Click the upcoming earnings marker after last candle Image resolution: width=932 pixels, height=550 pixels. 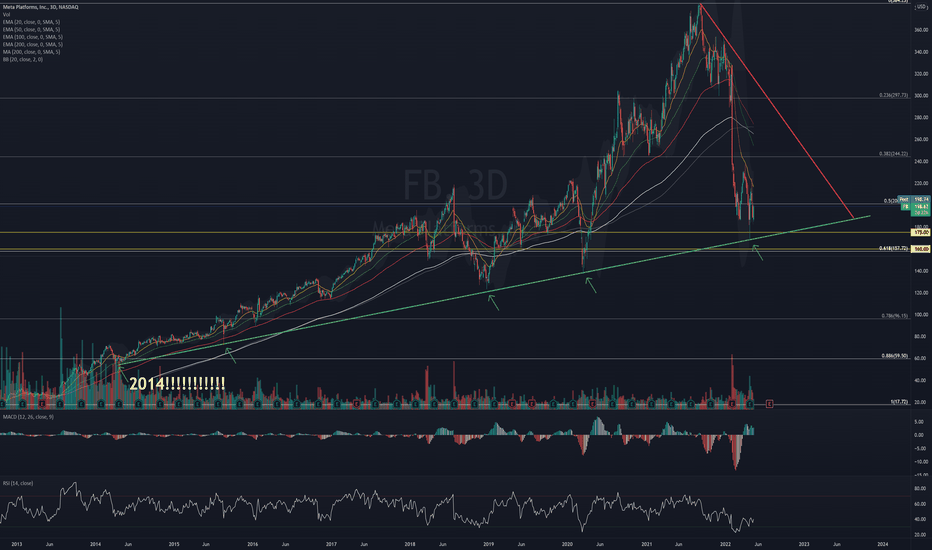pyautogui.click(x=770, y=404)
